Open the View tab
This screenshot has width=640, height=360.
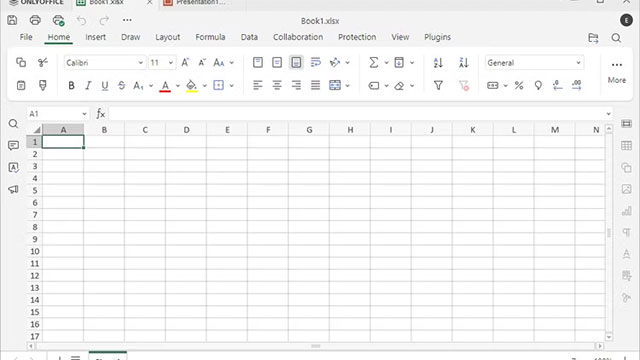(400, 37)
